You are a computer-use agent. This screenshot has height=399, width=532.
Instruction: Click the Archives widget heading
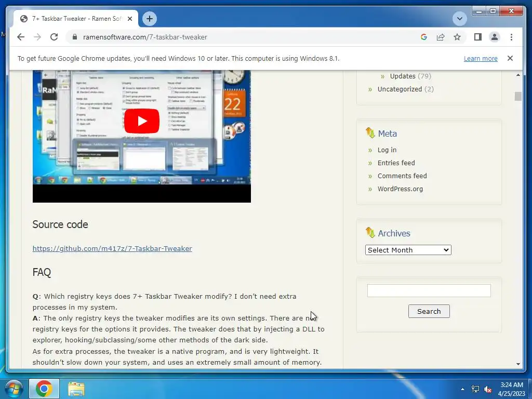[x=394, y=233]
